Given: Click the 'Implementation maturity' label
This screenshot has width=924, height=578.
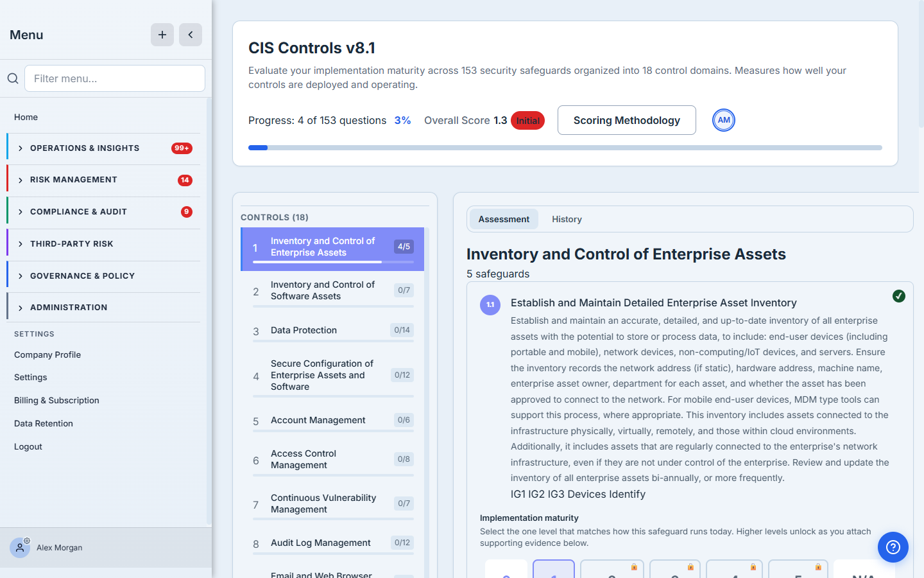Looking at the screenshot, I should tap(529, 518).
